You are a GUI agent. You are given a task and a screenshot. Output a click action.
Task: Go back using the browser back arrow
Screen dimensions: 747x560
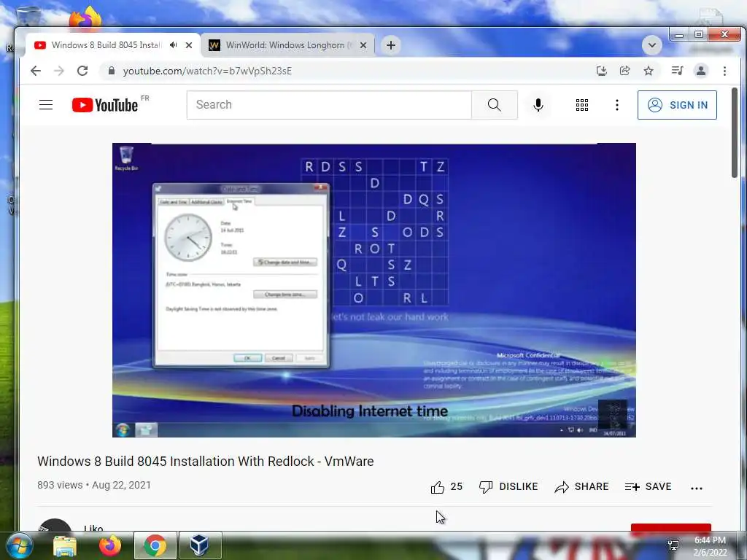[36, 71]
